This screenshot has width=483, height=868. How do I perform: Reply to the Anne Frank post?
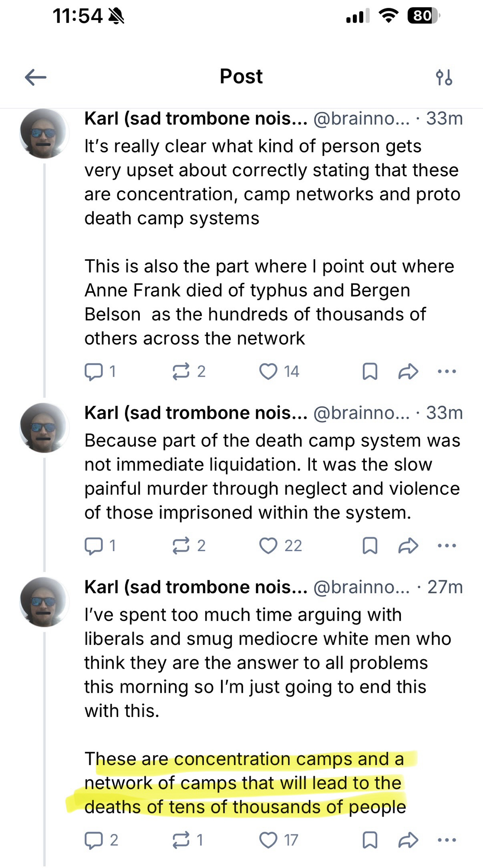click(x=93, y=372)
